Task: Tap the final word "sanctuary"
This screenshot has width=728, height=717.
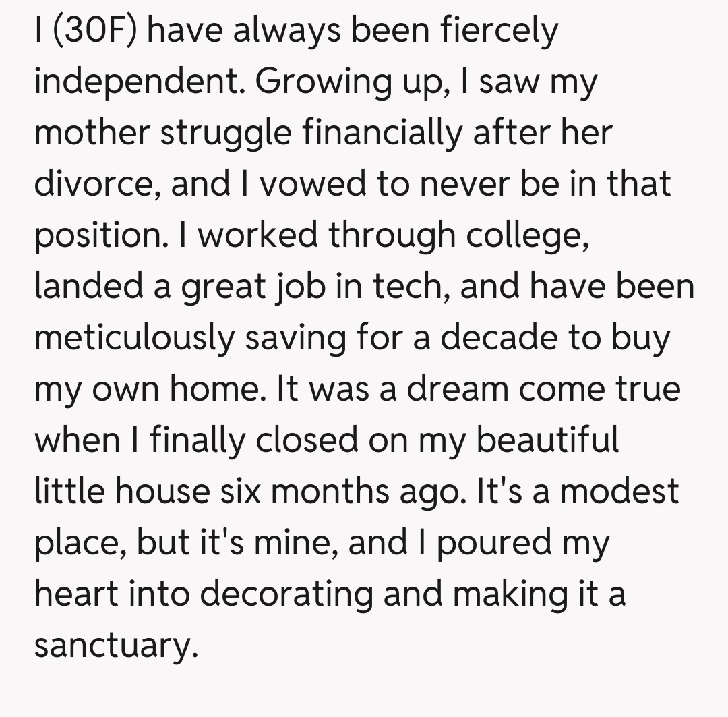Action: [x=115, y=645]
